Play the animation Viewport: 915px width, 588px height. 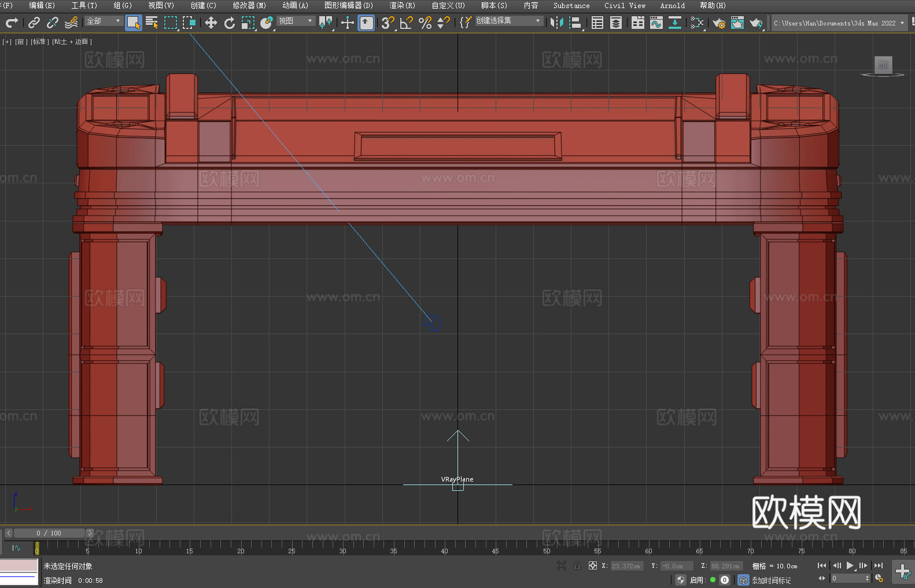[x=850, y=565]
